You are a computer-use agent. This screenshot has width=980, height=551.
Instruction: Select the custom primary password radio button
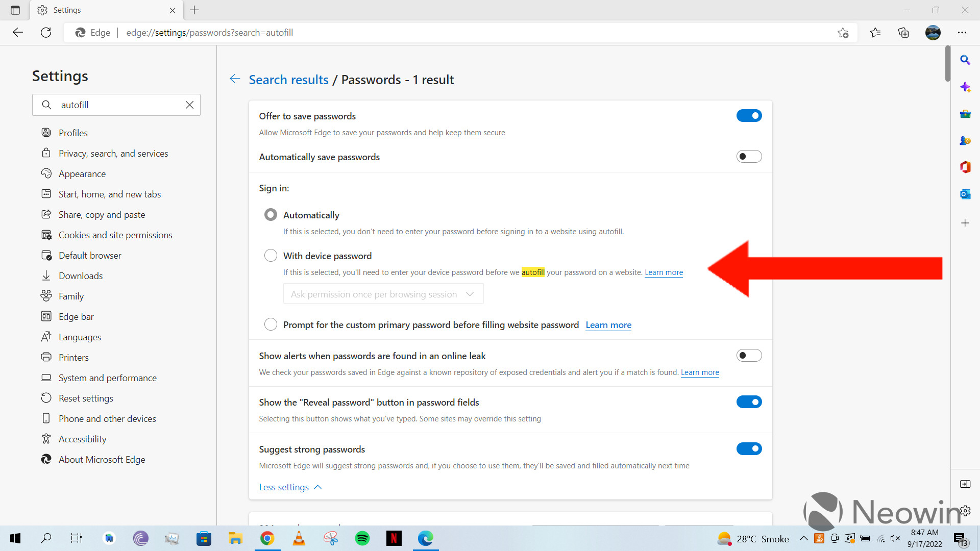[x=271, y=325]
